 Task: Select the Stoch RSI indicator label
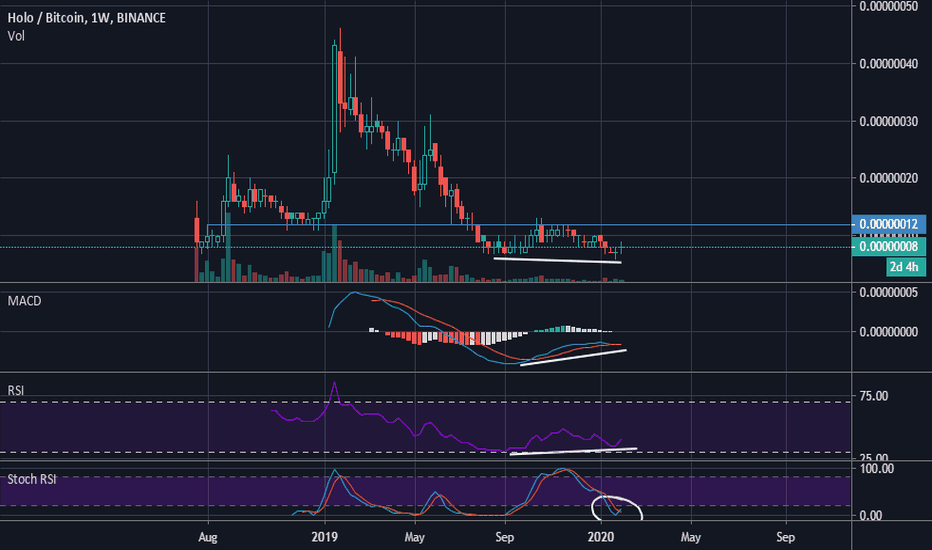(32, 479)
